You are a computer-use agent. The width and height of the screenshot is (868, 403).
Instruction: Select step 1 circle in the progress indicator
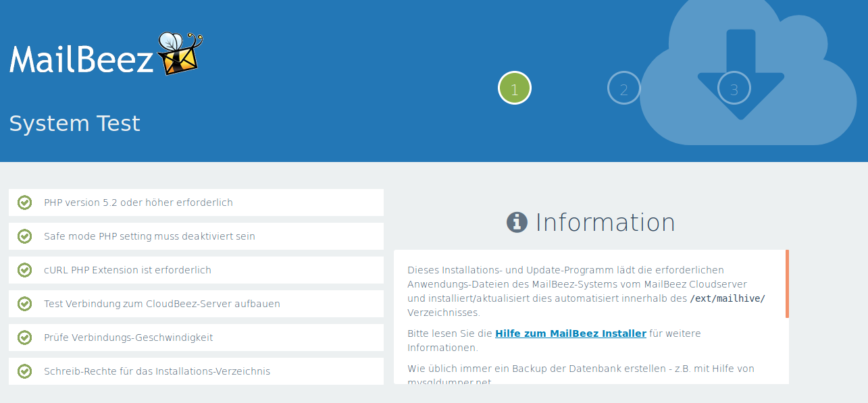pyautogui.click(x=515, y=89)
